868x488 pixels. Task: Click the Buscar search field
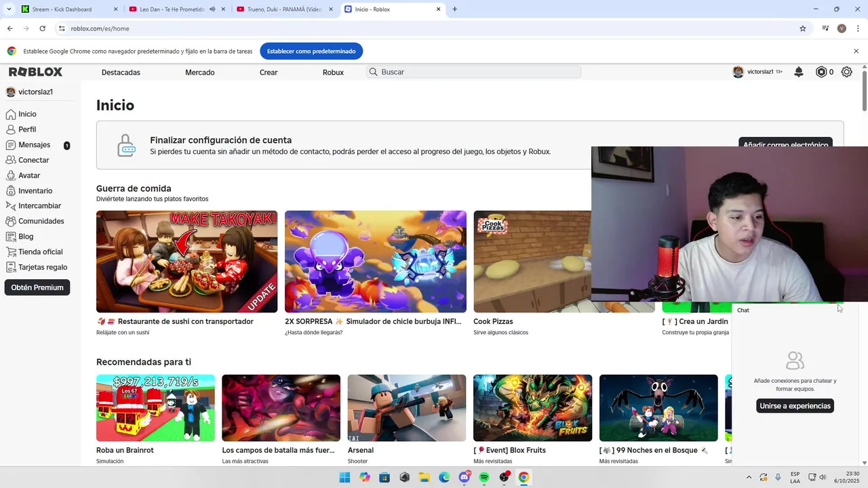point(474,72)
